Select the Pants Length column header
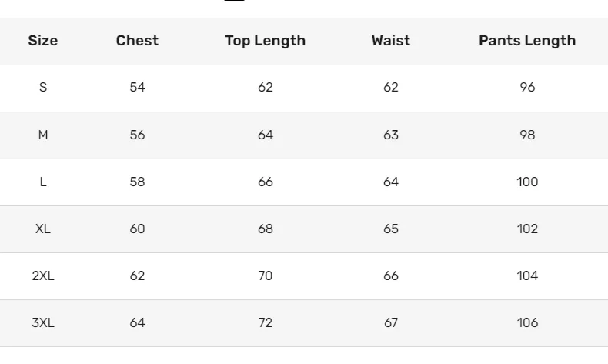Image resolution: width=608 pixels, height=364 pixels. (x=527, y=41)
